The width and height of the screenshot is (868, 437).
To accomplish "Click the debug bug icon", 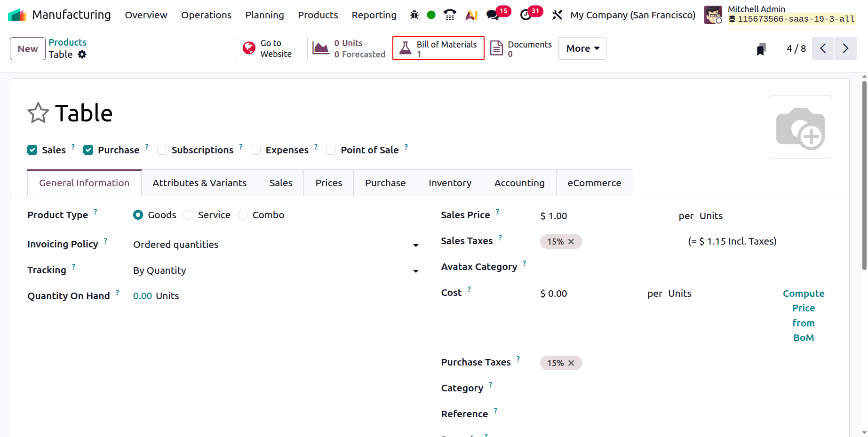I will pyautogui.click(x=414, y=15).
